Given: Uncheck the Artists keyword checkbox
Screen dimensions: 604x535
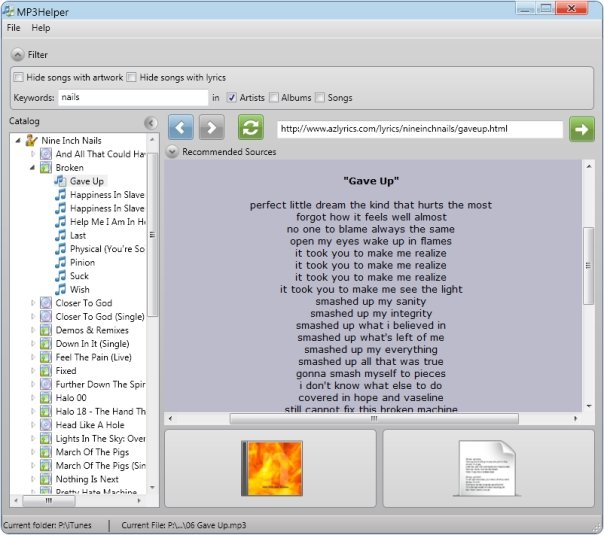Looking at the screenshot, I should [x=231, y=98].
